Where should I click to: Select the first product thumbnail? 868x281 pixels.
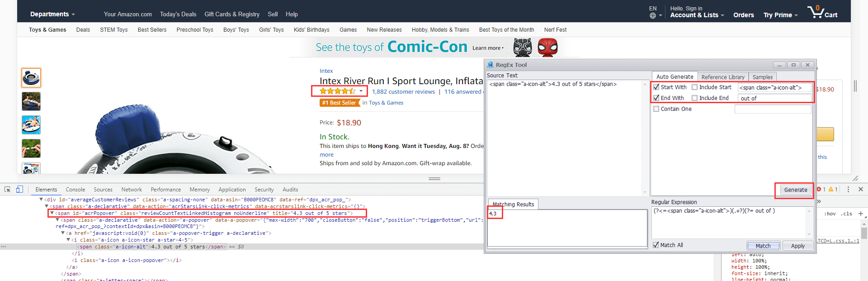coord(31,78)
